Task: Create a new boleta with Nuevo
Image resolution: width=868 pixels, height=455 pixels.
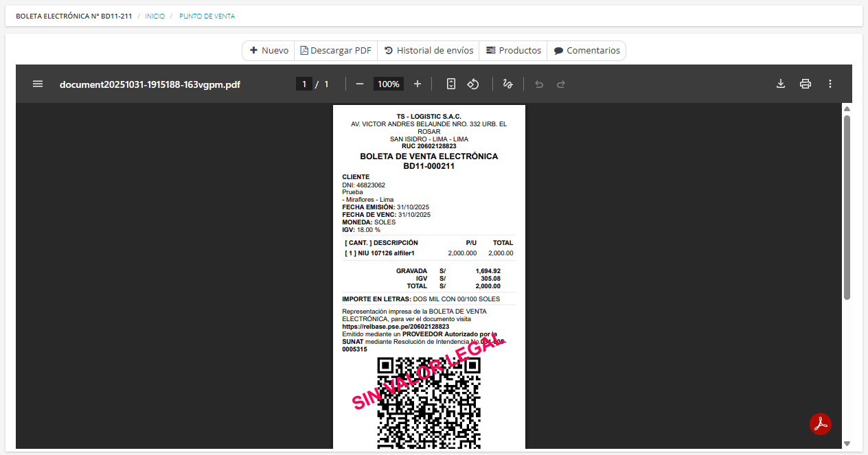Action: click(269, 51)
